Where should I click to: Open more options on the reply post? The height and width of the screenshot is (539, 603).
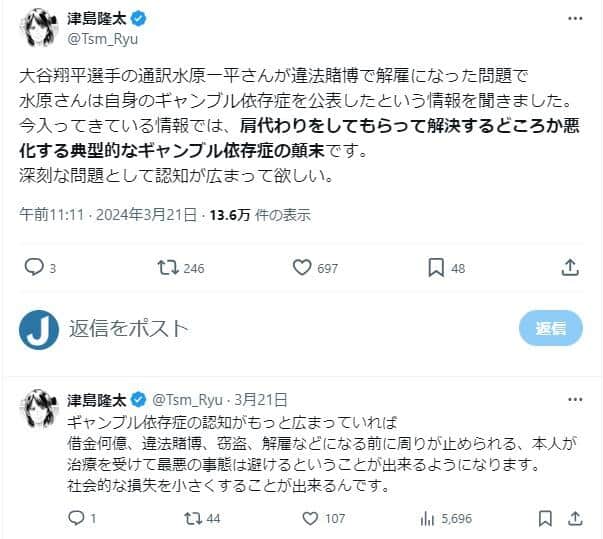pos(573,399)
